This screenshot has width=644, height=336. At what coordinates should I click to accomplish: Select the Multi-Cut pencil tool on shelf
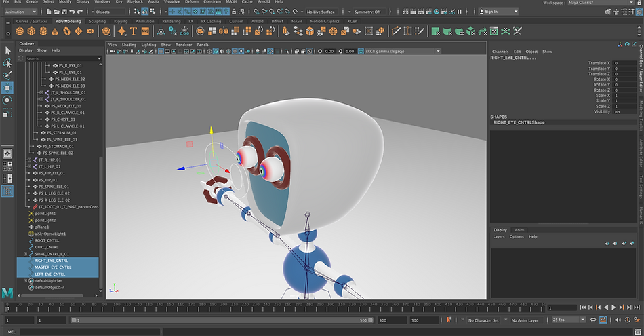pos(396,31)
